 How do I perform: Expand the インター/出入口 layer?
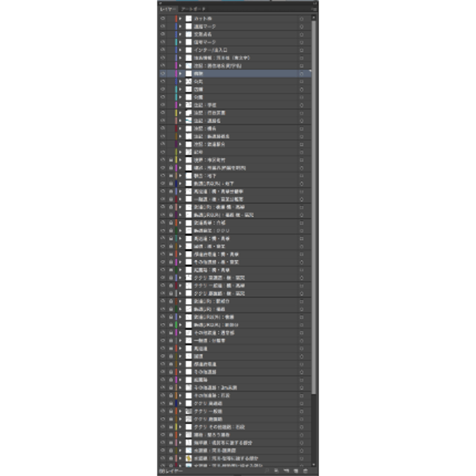tap(181, 50)
